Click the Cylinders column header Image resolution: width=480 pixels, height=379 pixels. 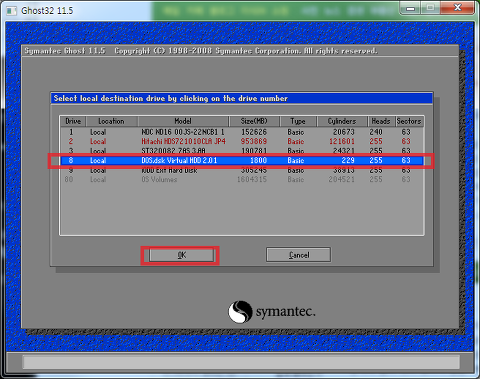342,121
